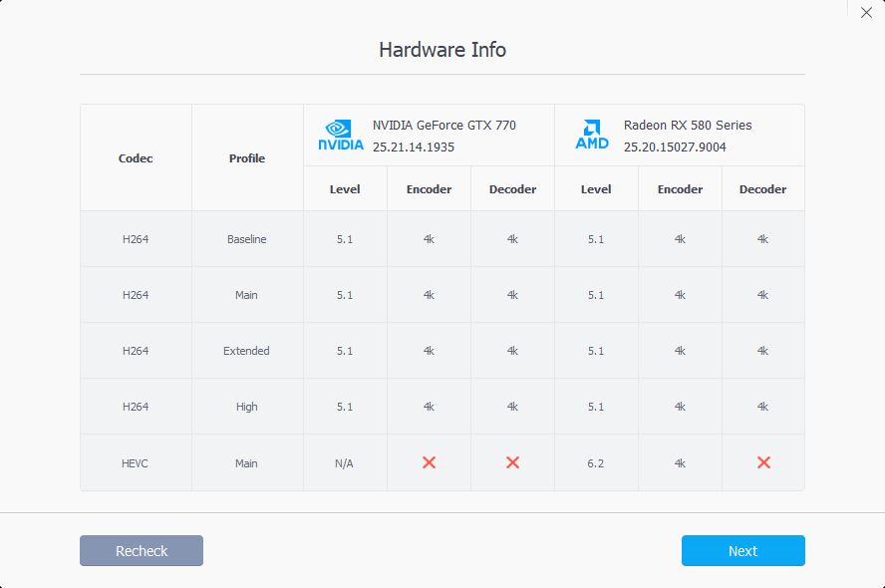Image resolution: width=885 pixels, height=588 pixels.
Task: Click H264 codec cell in Baseline row
Action: click(136, 239)
